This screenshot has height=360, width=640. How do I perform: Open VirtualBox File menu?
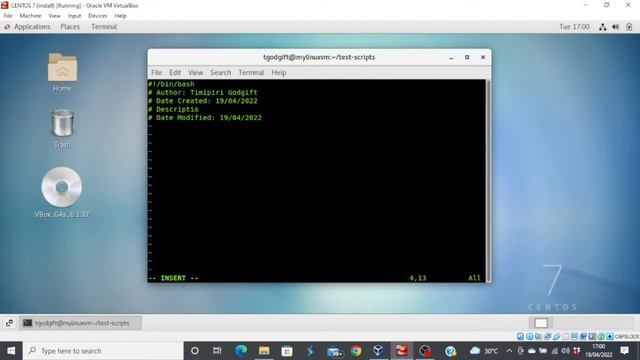click(x=8, y=16)
